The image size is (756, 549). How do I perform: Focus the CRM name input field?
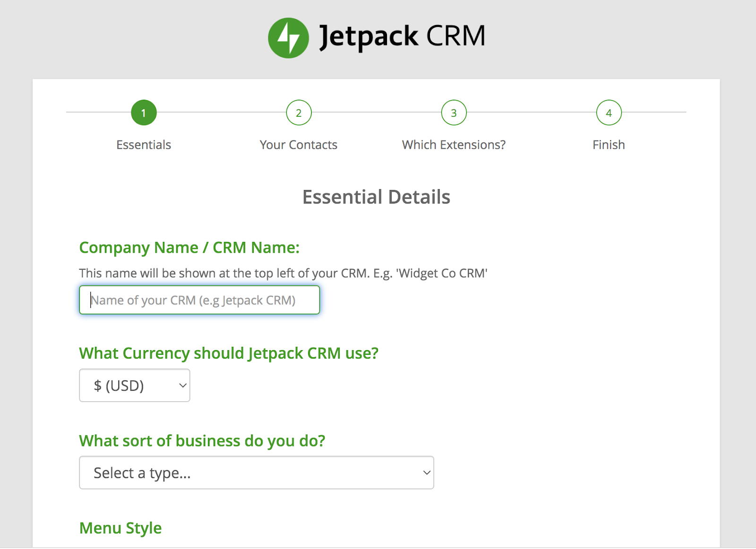coord(199,300)
